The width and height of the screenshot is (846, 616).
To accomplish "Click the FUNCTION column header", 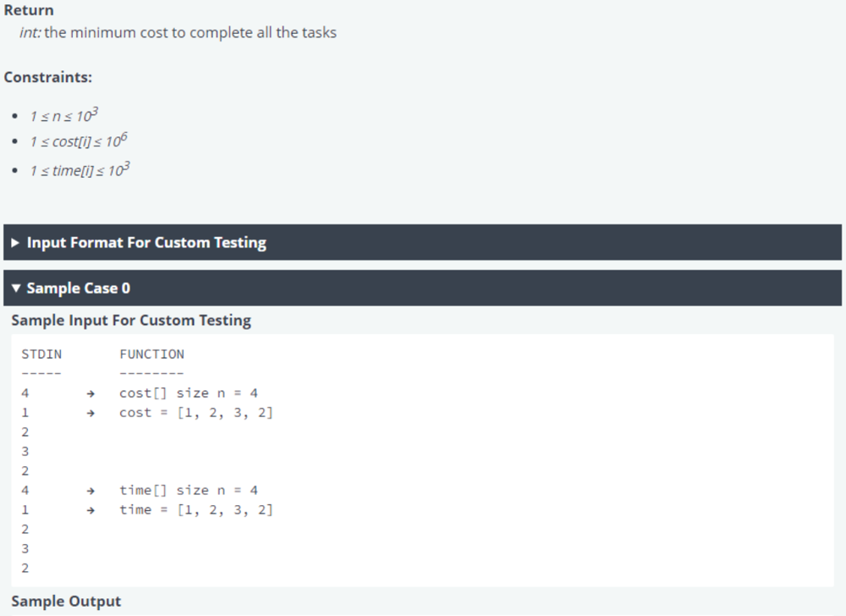I will coord(151,355).
